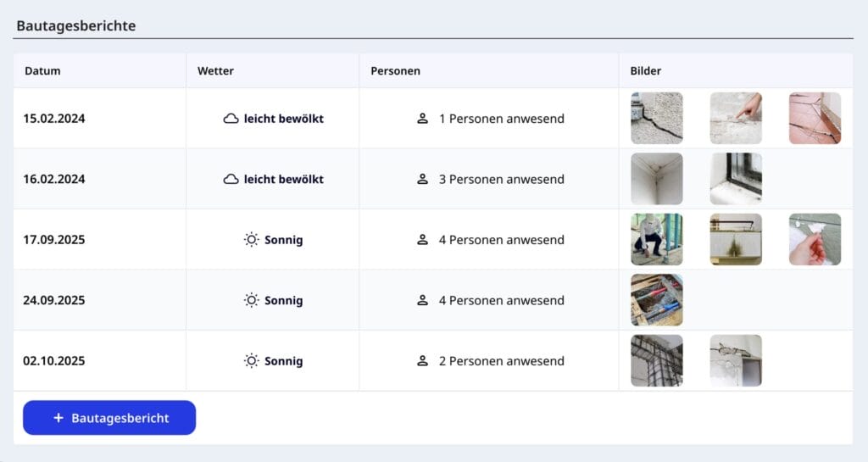Click the sun icon in the 24.09.2025 row

(x=252, y=300)
